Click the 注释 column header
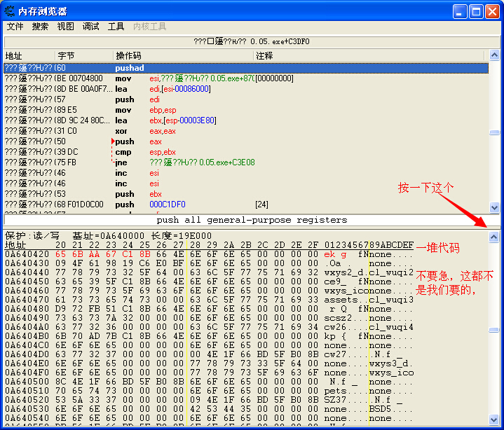Screen dimensions: 504x430 264,55
